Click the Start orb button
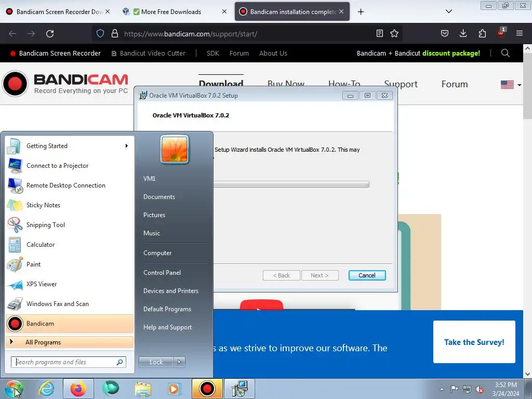532x399 pixels. click(14, 389)
